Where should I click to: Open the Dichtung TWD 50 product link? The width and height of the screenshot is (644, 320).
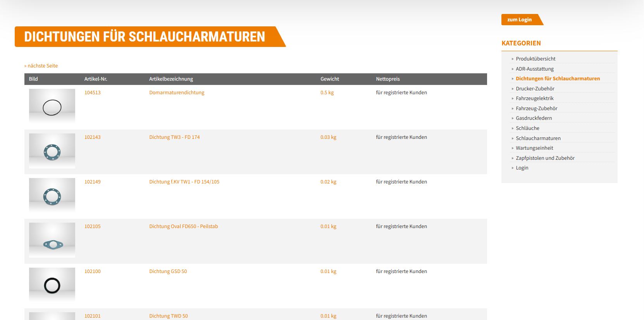168,316
